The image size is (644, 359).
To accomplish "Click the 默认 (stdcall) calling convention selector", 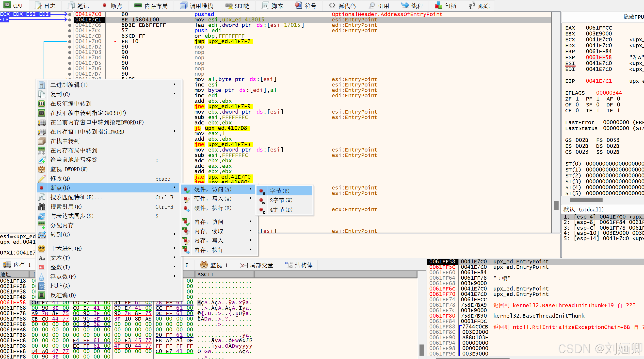I will (x=583, y=209).
